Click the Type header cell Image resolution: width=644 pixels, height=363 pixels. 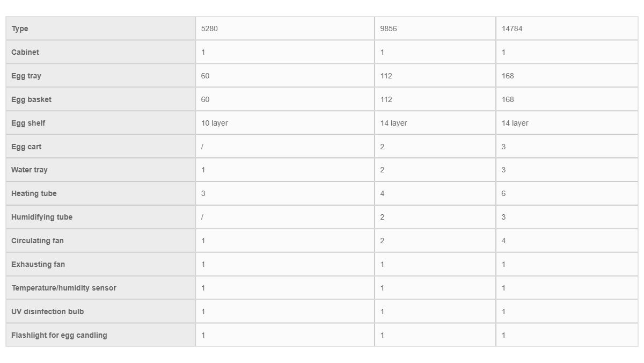click(x=100, y=28)
